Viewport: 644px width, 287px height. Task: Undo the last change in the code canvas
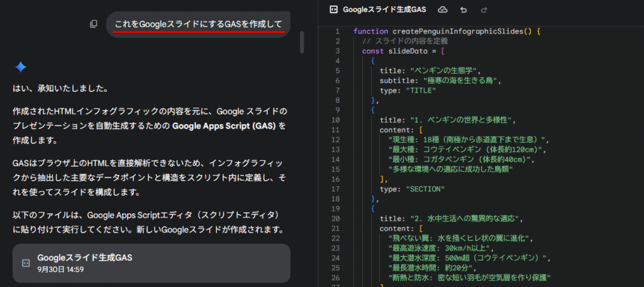[x=464, y=10]
